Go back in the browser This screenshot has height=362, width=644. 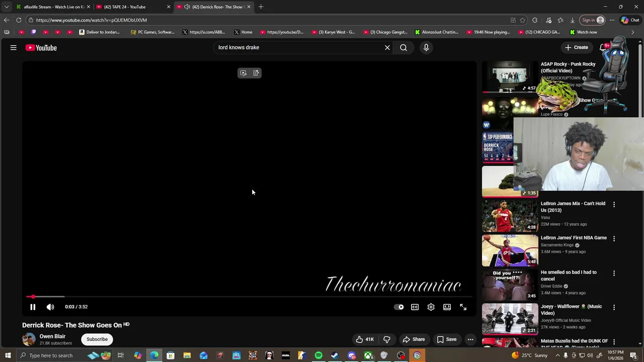6,20
